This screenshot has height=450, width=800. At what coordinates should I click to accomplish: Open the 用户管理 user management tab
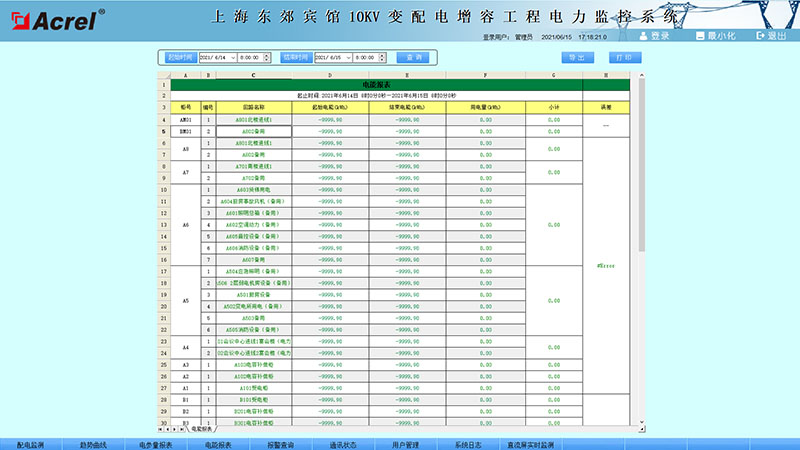point(405,443)
